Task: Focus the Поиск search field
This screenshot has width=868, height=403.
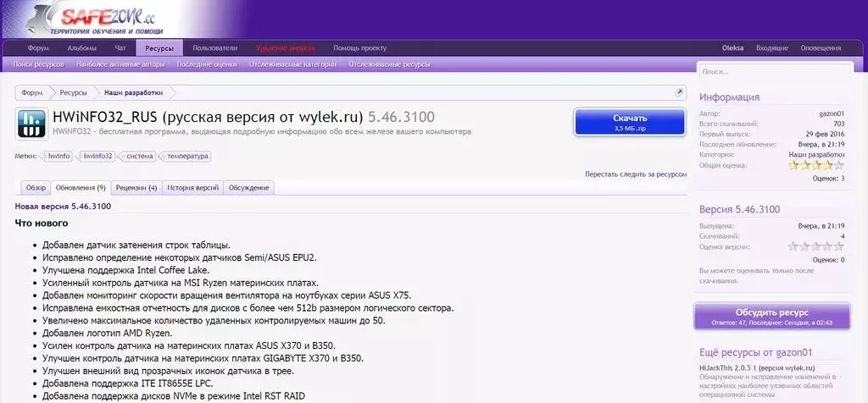Action: click(x=775, y=72)
